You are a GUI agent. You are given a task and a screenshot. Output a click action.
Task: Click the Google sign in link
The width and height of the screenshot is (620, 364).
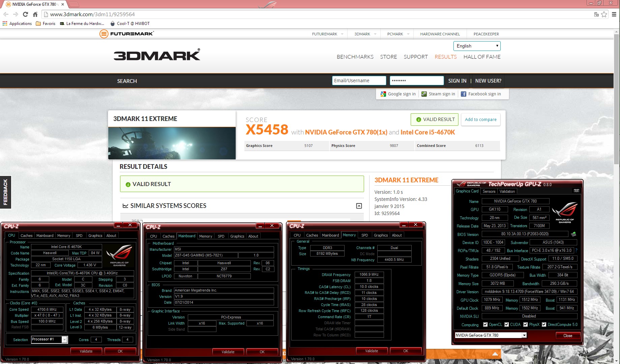point(398,94)
